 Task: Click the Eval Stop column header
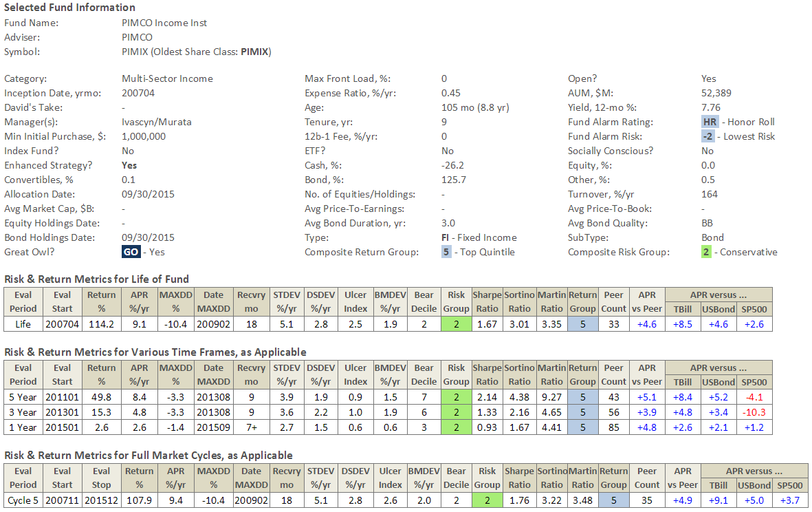[101, 478]
